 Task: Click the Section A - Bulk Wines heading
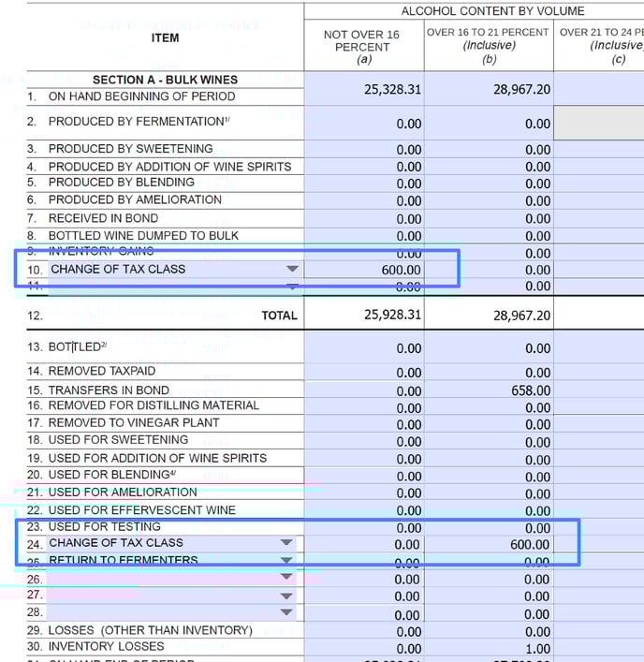pyautogui.click(x=165, y=80)
